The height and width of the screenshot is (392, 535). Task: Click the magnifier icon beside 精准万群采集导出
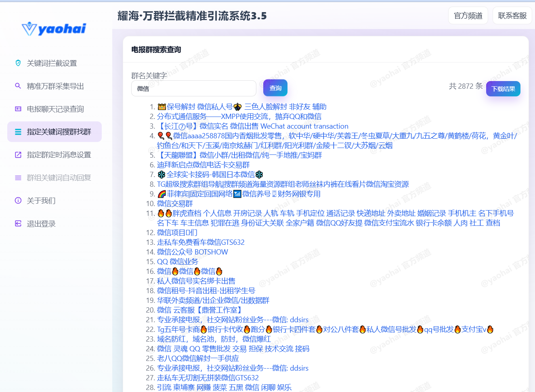(x=18, y=86)
